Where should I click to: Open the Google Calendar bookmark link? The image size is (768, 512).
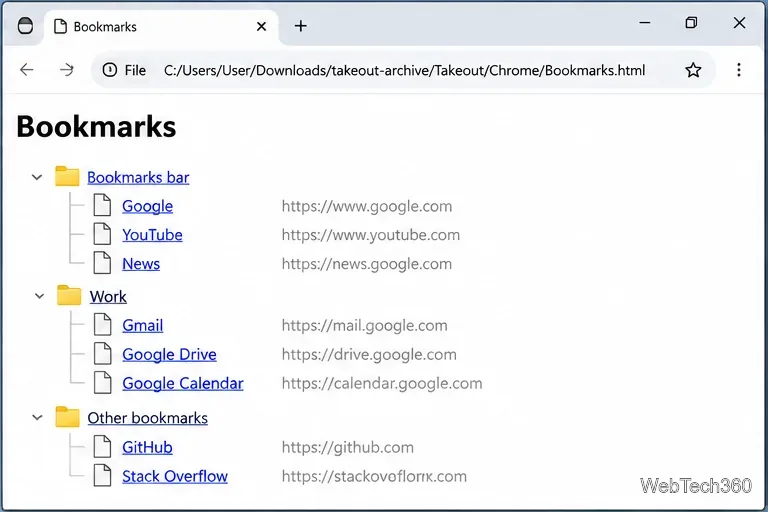(183, 384)
